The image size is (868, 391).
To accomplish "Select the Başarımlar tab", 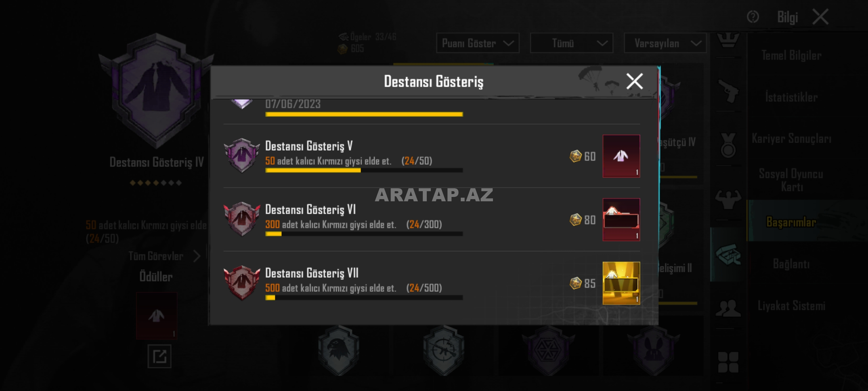I will coord(791,222).
